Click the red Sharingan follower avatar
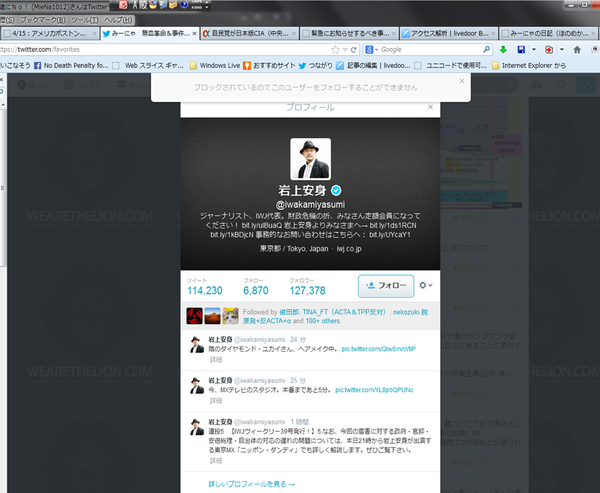600x493 pixels. pos(194,316)
